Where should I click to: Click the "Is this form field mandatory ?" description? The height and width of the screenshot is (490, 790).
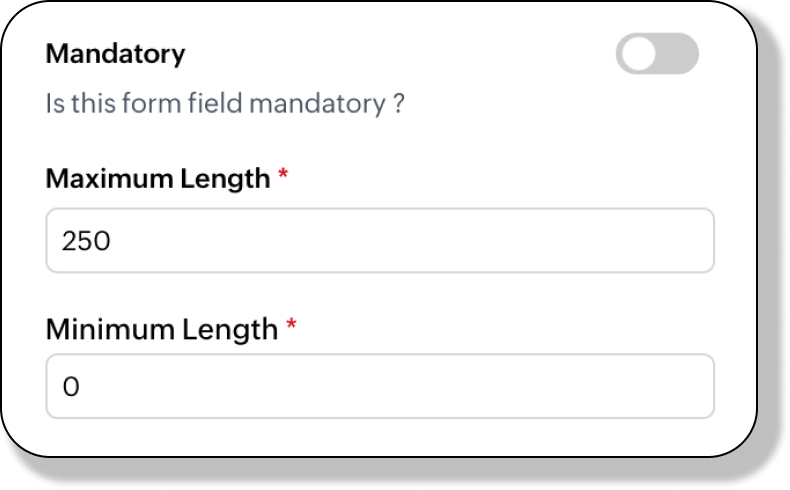coord(224,103)
